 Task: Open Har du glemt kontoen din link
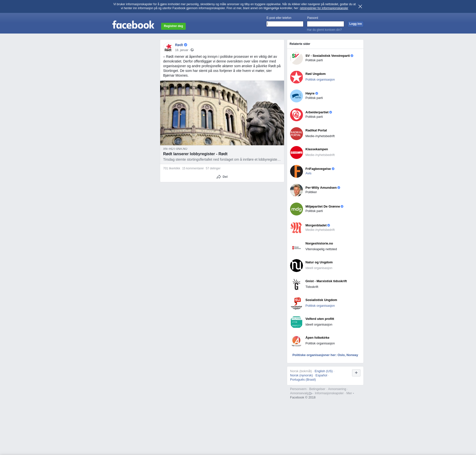(x=324, y=30)
